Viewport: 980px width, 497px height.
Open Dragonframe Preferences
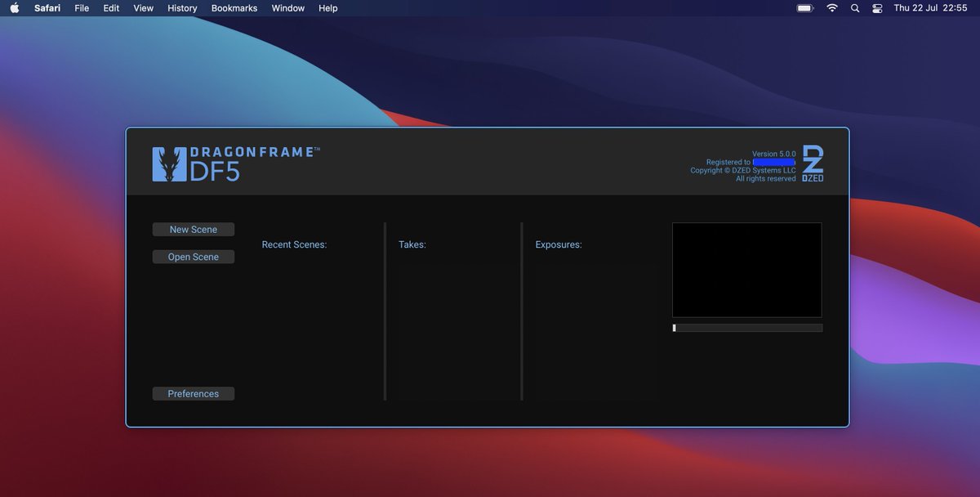click(194, 394)
